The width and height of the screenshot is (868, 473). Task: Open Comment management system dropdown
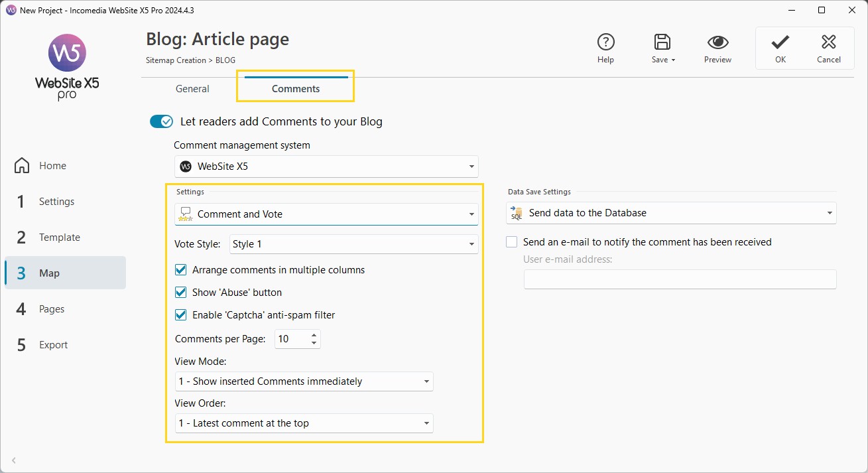click(326, 167)
